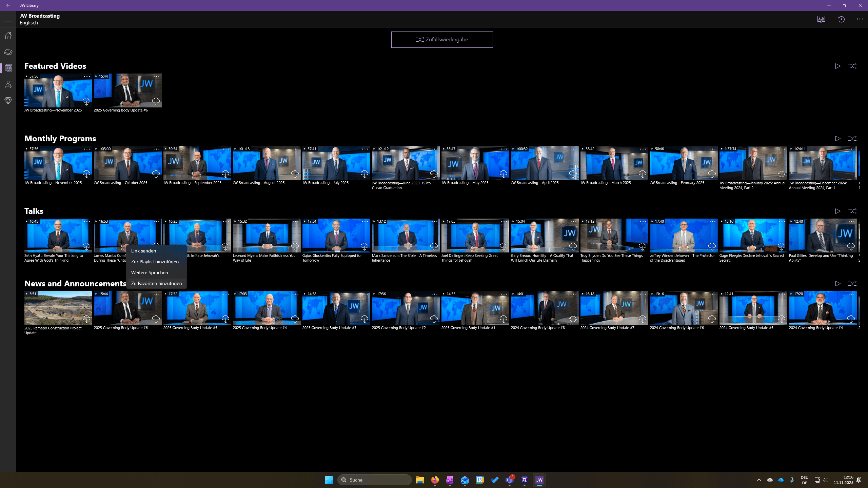Image resolution: width=868 pixels, height=488 pixels.
Task: Click the taskbar Suche search field
Action: [x=374, y=480]
